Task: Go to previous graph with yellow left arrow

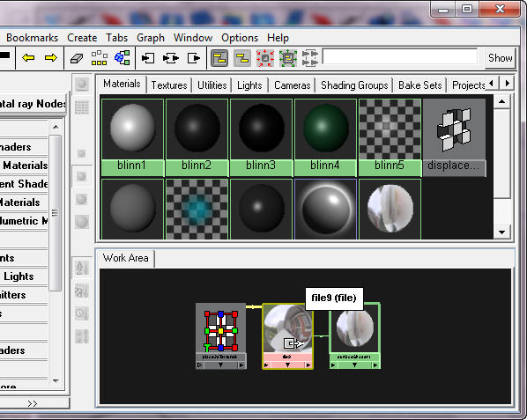Action: (x=28, y=58)
